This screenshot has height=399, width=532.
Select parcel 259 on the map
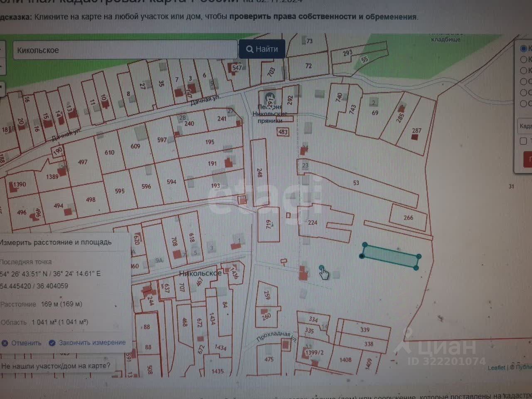[267, 295]
